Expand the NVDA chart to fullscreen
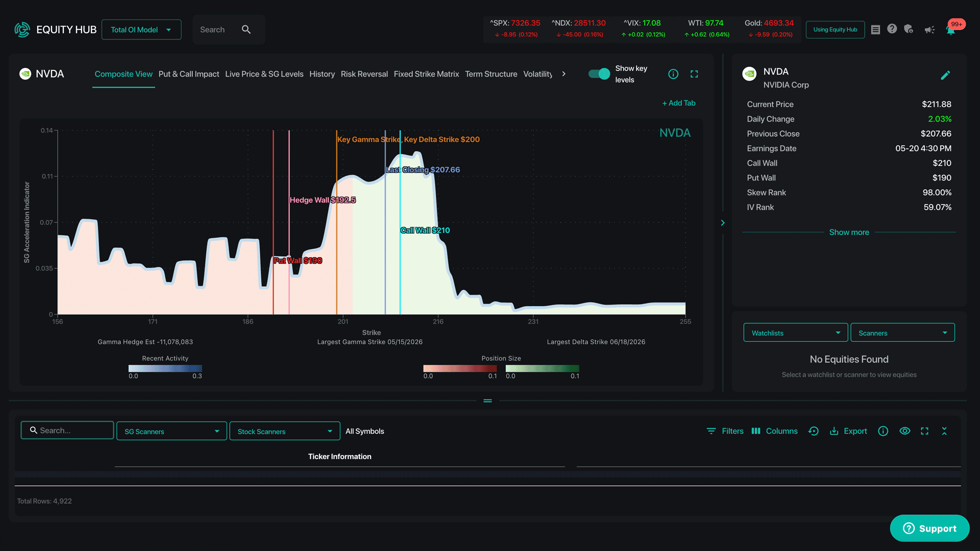980x551 pixels. 694,74
